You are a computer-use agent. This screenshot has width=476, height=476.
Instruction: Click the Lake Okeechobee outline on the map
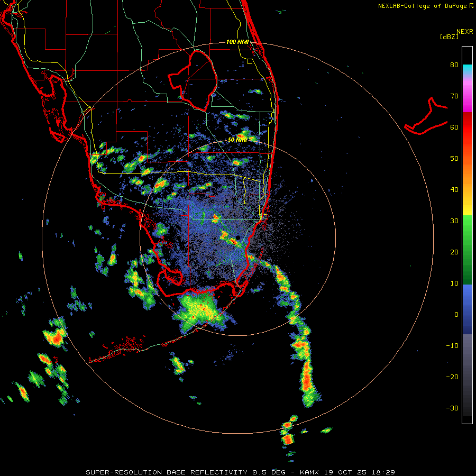pos(193,80)
